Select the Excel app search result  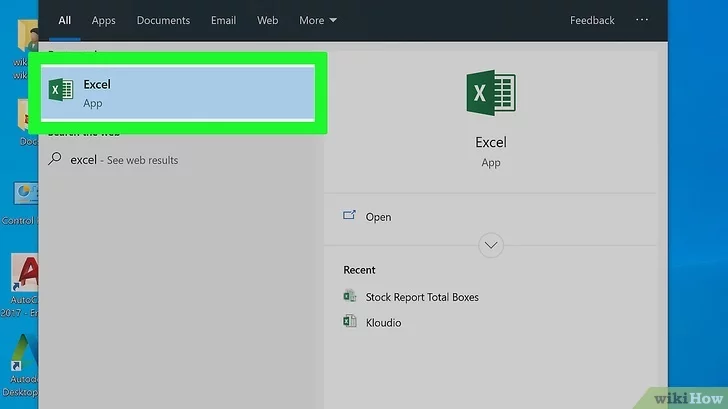178,93
